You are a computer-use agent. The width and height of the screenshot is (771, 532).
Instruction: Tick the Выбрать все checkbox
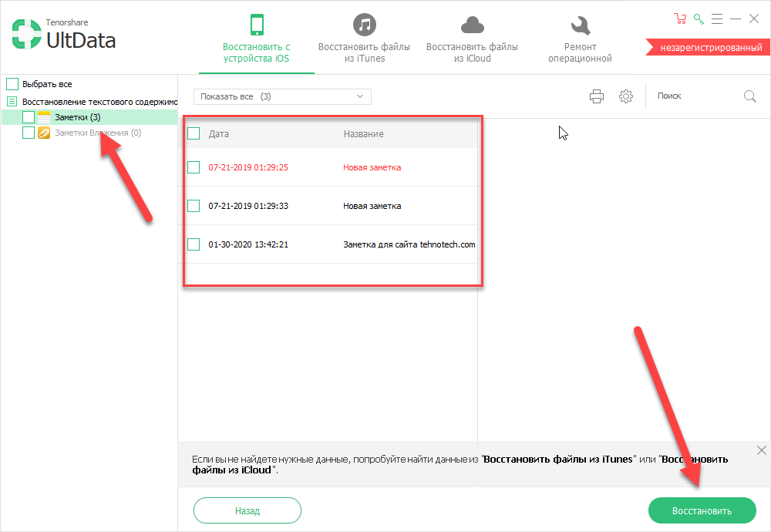12,84
